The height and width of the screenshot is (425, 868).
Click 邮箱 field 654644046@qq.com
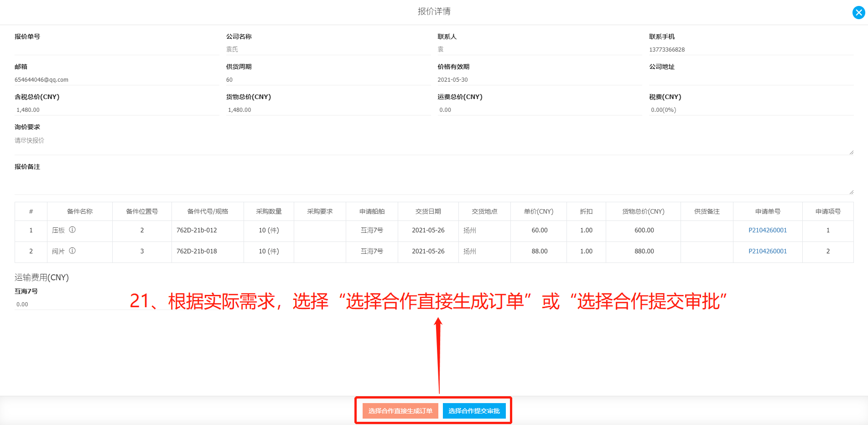pos(117,79)
